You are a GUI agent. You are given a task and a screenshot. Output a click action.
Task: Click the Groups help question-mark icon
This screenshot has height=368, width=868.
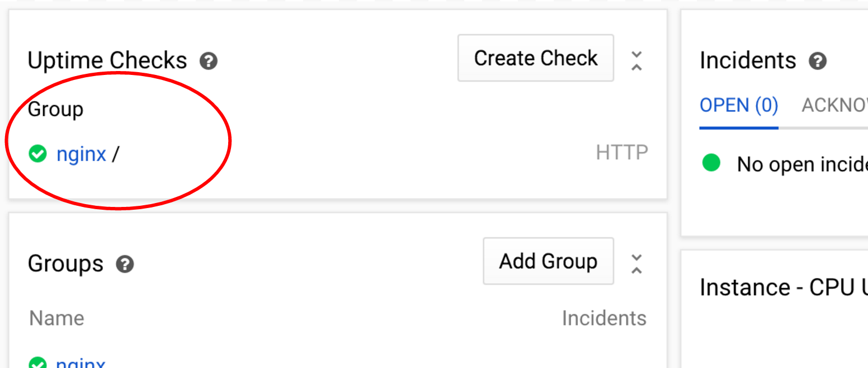click(125, 263)
